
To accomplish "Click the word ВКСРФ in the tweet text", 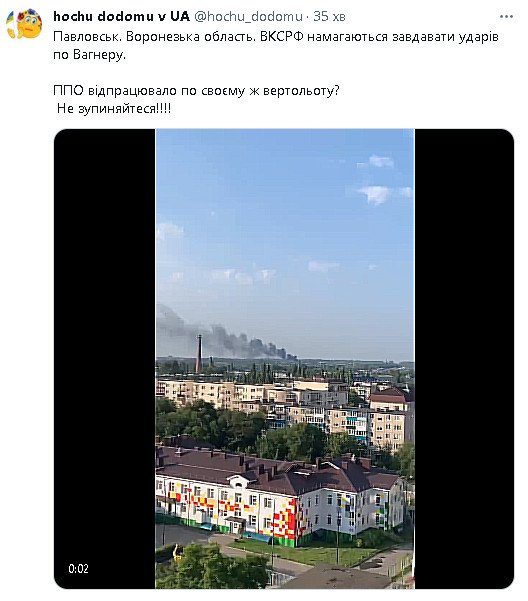I will 282,37.
